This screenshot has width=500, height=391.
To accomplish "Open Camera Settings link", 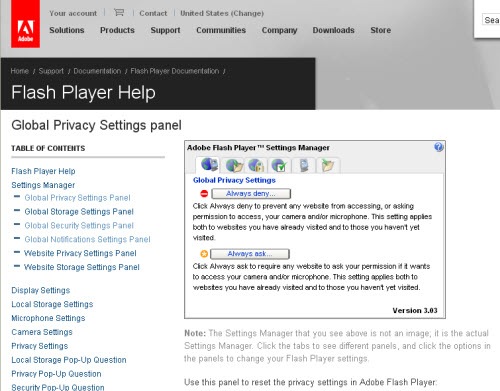I will coord(42,332).
